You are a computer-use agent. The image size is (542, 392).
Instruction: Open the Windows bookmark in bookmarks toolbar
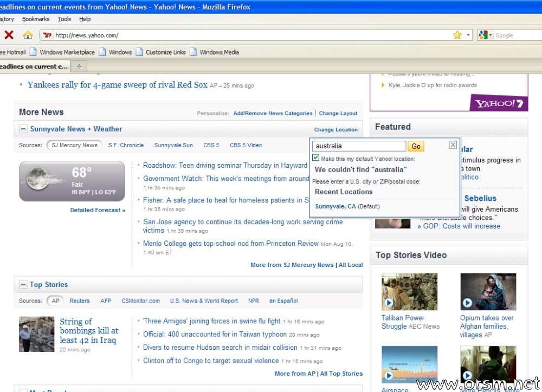115,52
